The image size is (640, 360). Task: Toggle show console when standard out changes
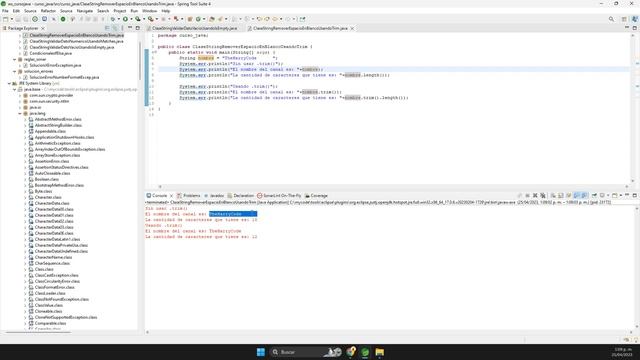[x=576, y=196]
